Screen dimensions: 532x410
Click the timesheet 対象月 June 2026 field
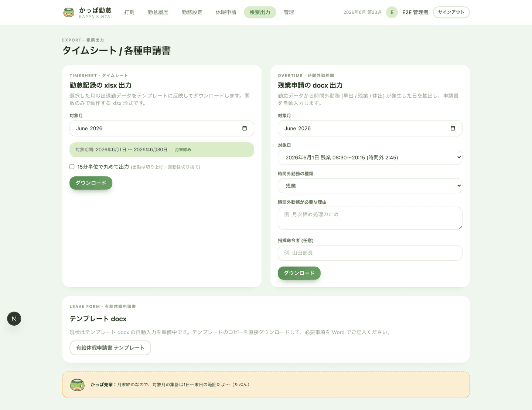pyautogui.click(x=162, y=128)
